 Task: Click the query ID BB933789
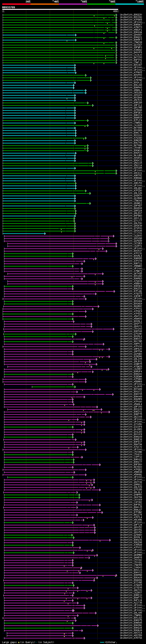pos(8,8)
